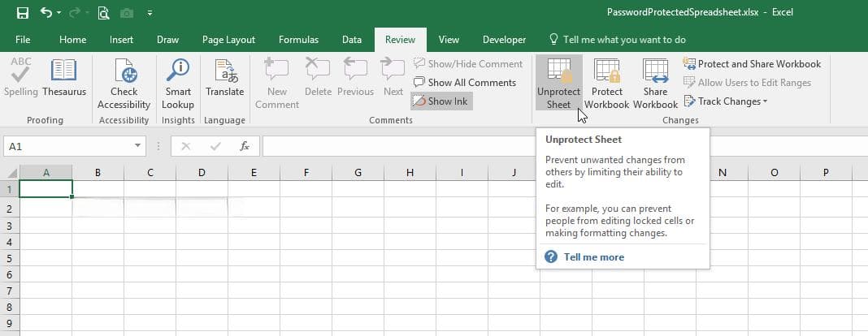Select the row 5 header
This screenshot has width=868, height=336.
(10, 258)
